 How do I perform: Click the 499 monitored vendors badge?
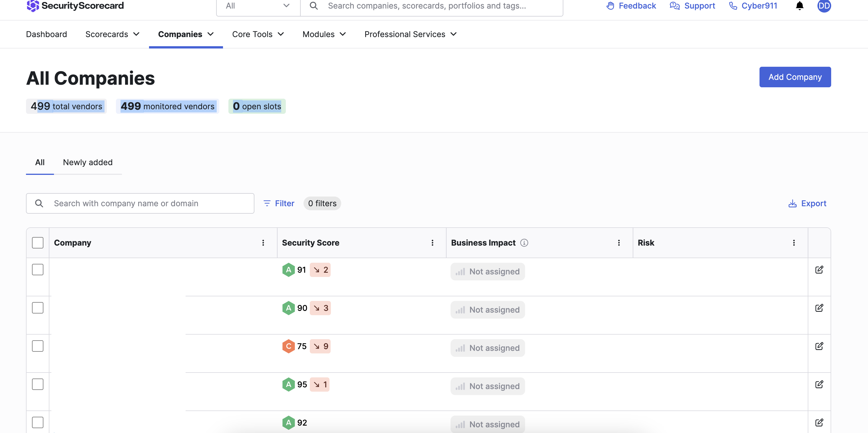[x=168, y=106]
